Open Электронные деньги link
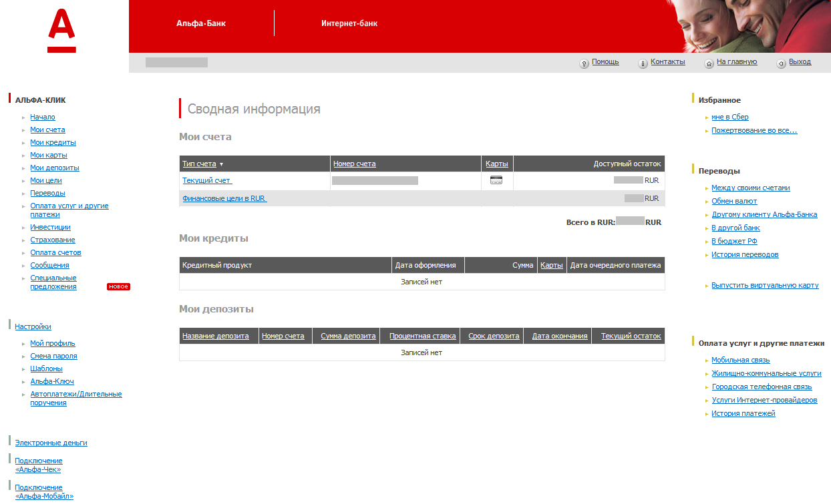This screenshot has width=831, height=504. coord(51,443)
